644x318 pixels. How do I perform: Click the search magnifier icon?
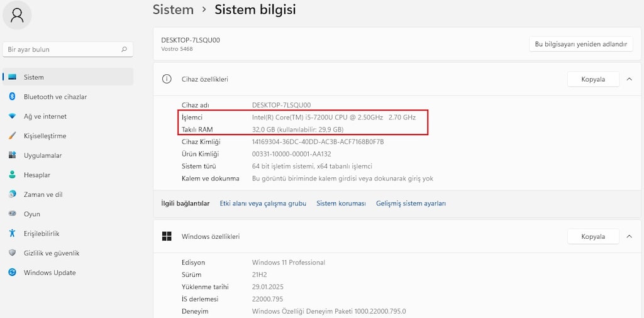(124, 49)
